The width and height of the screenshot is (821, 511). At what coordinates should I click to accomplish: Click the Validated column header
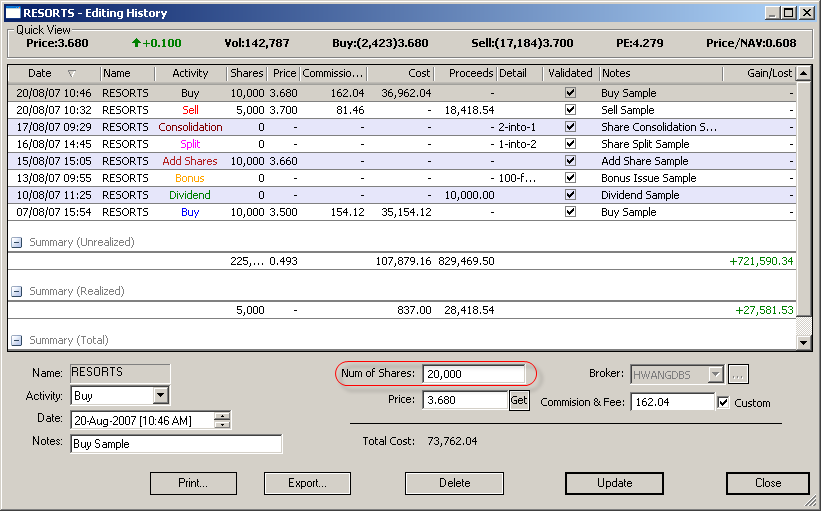[570, 73]
